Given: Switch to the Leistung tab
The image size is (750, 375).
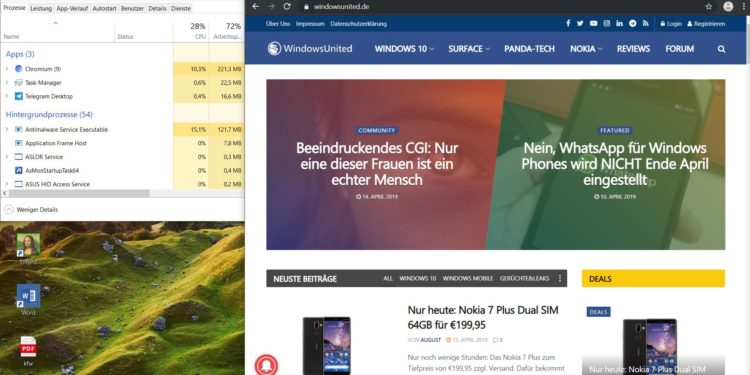Looking at the screenshot, I should 41,9.
